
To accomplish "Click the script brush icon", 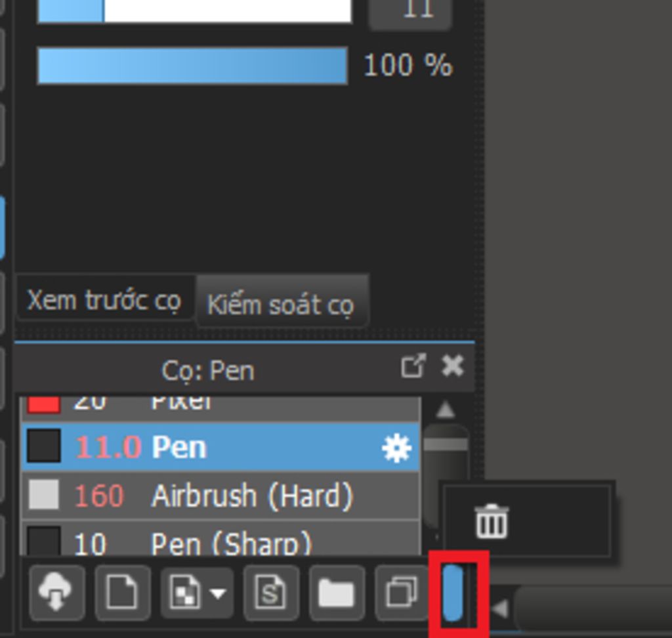I will click(x=271, y=593).
